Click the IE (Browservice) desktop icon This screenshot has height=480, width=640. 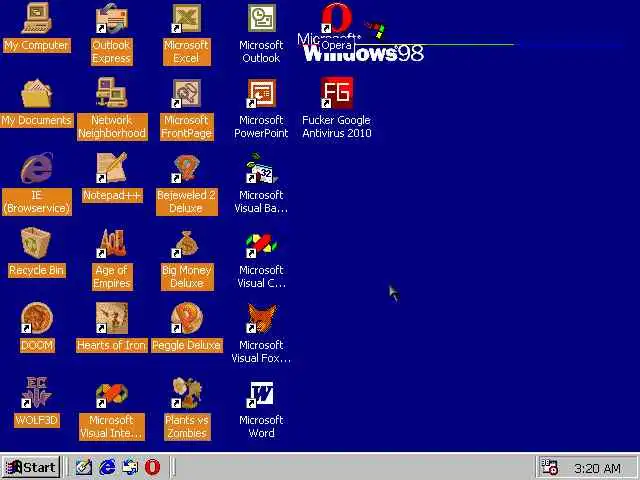(x=36, y=168)
